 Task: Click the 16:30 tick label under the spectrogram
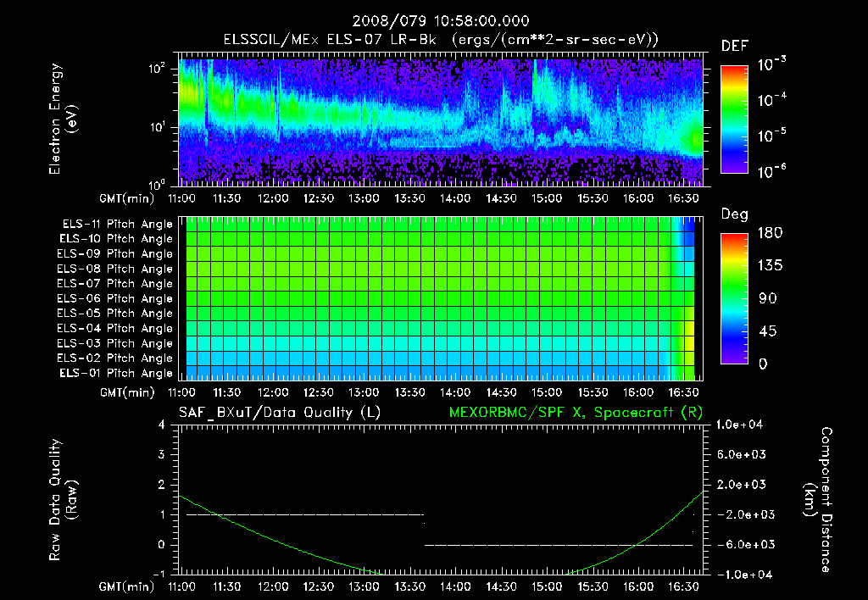coord(684,198)
